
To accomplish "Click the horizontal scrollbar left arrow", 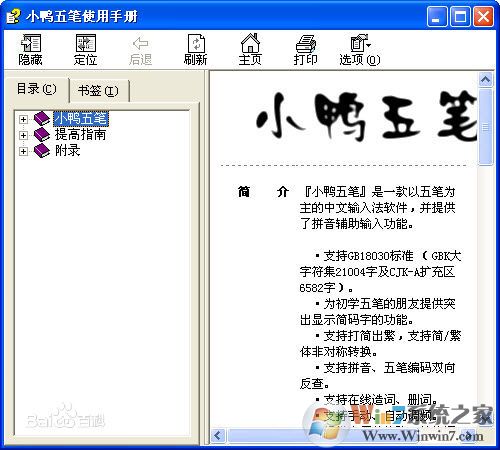I will pos(218,435).
